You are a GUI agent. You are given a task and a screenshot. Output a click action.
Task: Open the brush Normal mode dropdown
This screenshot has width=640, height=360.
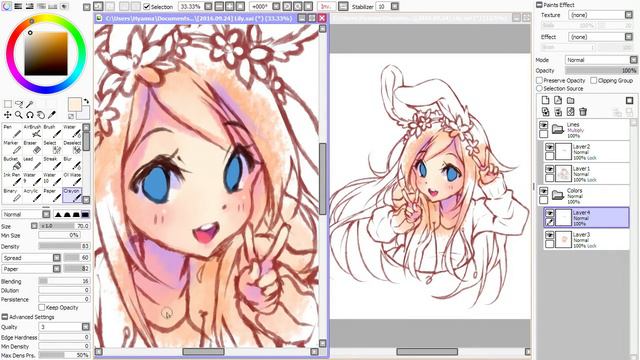46,214
